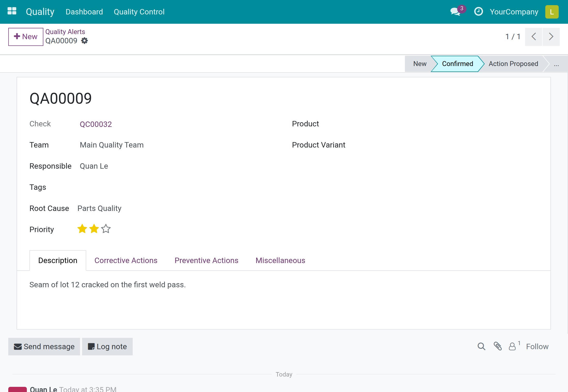Open the activities clock icon
Screen dimensions: 568x392
(x=478, y=12)
